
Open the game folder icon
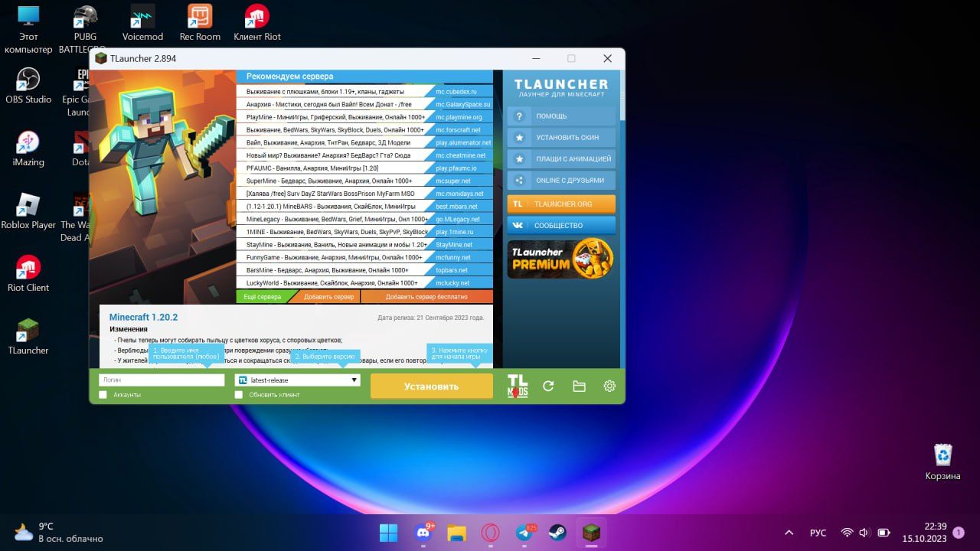(579, 386)
